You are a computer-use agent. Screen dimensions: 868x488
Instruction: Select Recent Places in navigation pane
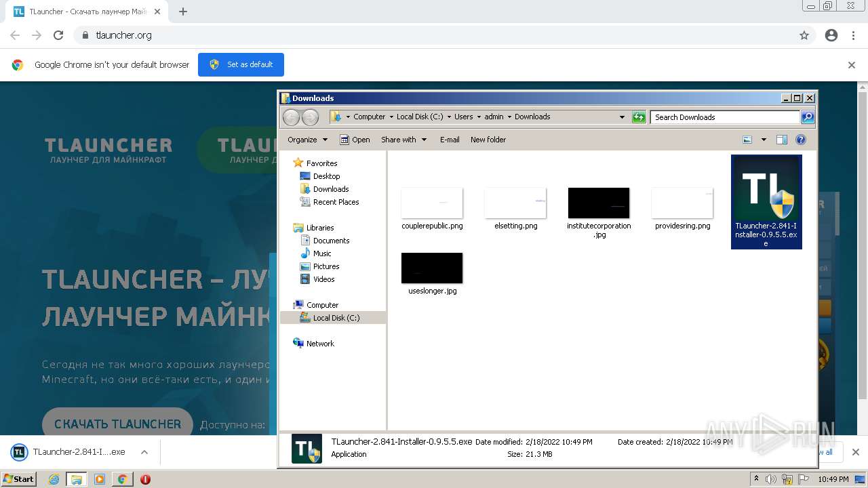pos(336,202)
